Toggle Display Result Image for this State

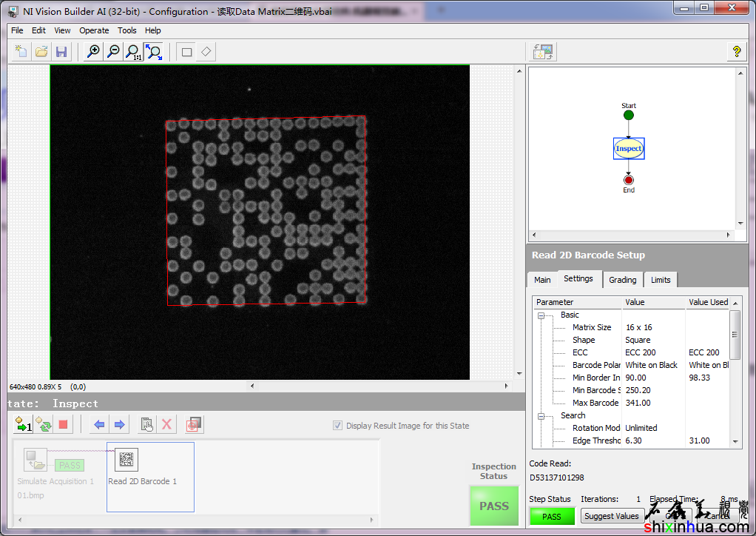(338, 426)
